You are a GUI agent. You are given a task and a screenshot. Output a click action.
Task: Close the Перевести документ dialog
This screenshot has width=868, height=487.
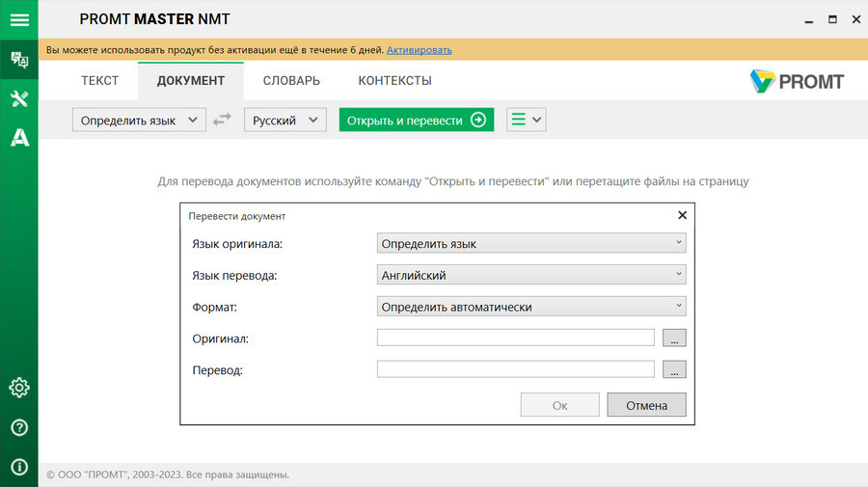point(682,215)
